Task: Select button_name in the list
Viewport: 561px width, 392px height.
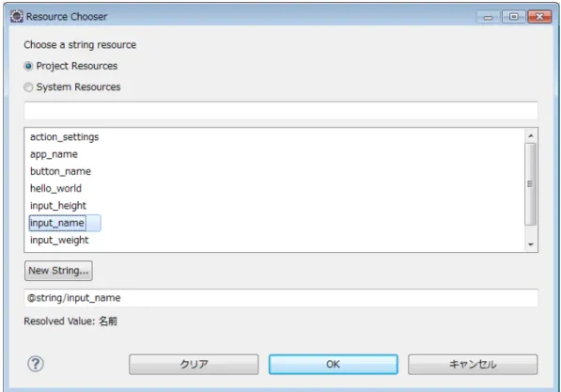Action: [x=60, y=171]
